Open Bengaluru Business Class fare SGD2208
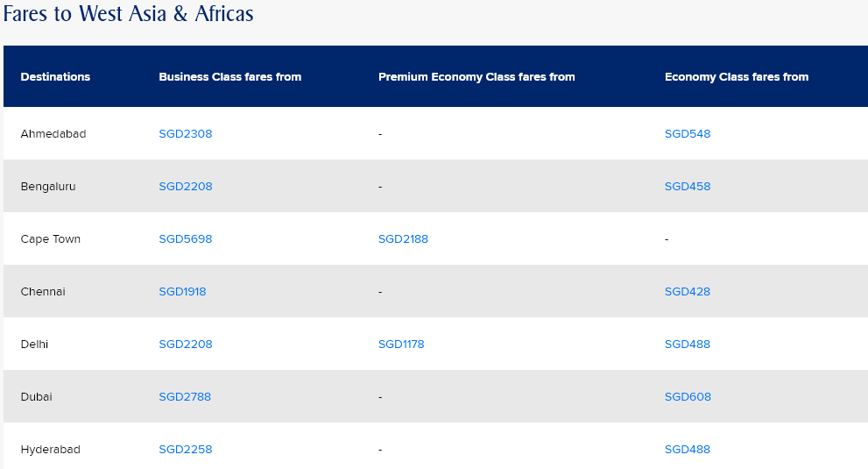This screenshot has height=469, width=868. (185, 187)
